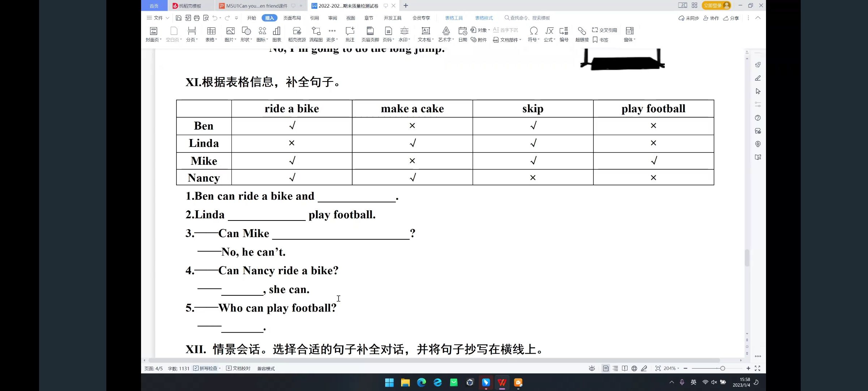Toggle eye protection mode in status bar
The width and height of the screenshot is (868, 391).
tap(592, 368)
